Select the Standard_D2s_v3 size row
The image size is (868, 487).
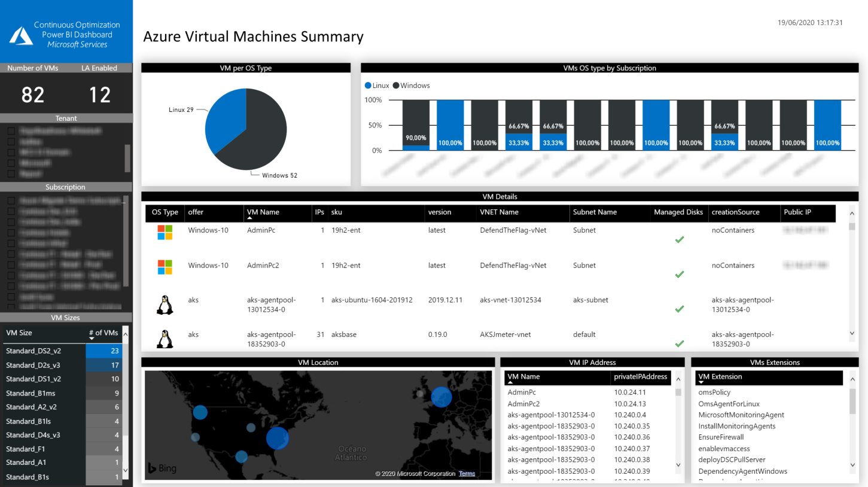(x=62, y=365)
